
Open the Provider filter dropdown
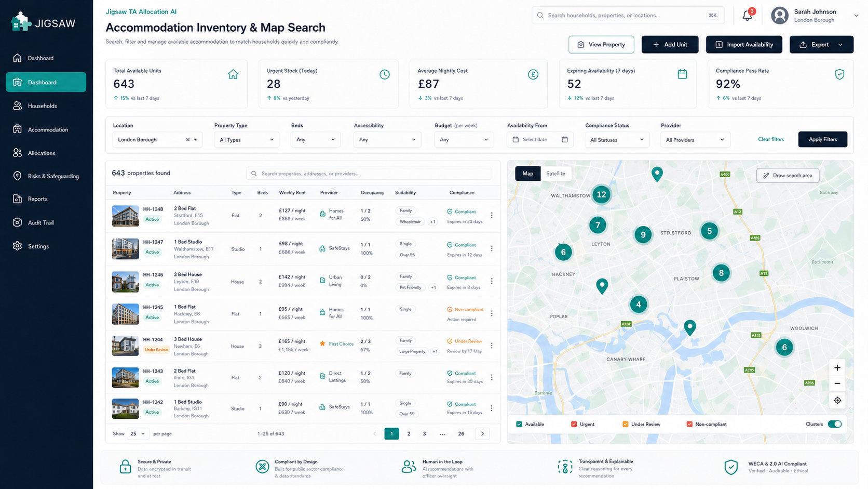pyautogui.click(x=695, y=140)
